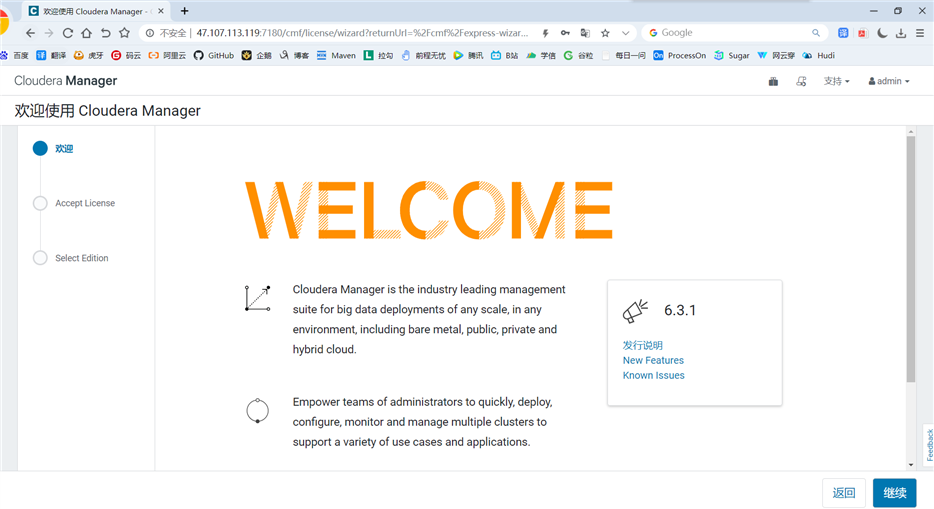The image size is (934, 509).
Task: Open the ProcessOn bookmark
Action: pos(680,55)
